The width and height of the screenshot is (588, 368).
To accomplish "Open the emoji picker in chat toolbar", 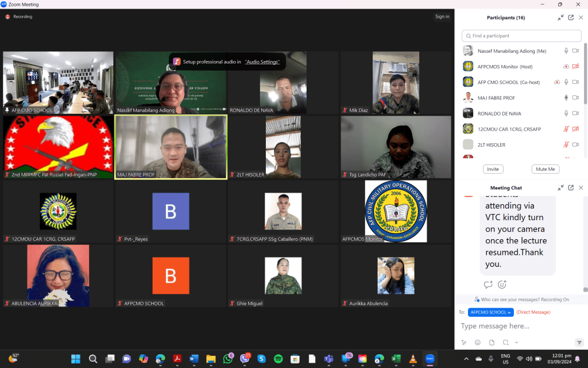I will (477, 342).
